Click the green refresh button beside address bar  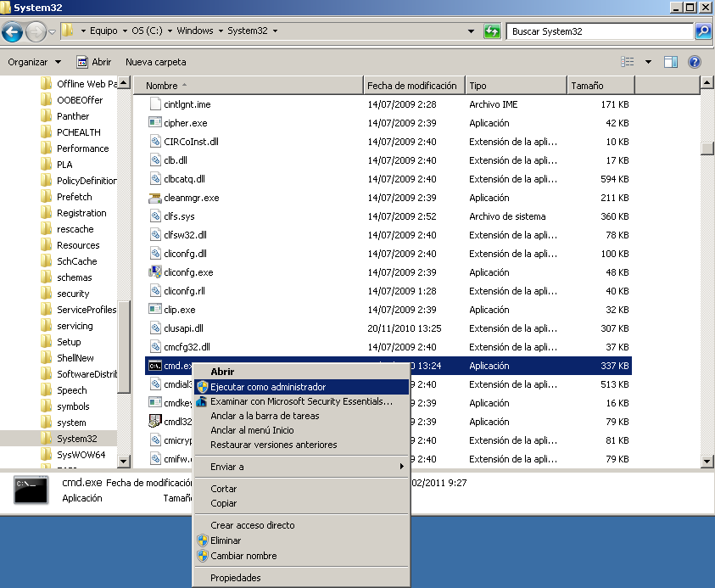point(492,31)
